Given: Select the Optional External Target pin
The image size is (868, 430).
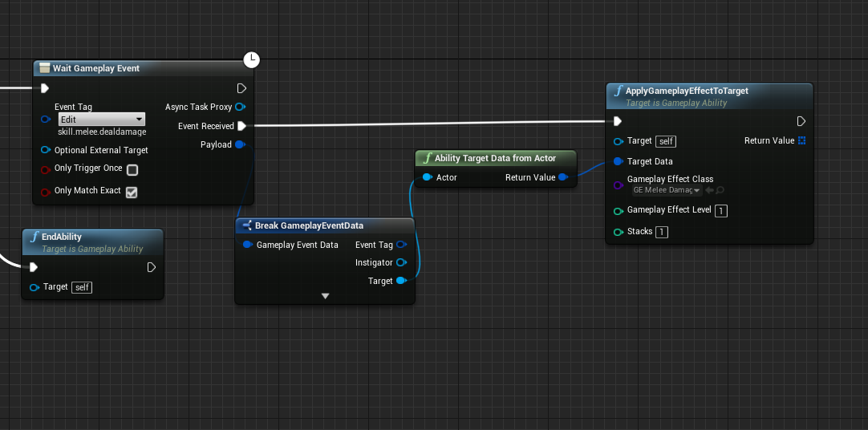Looking at the screenshot, I should click(46, 150).
